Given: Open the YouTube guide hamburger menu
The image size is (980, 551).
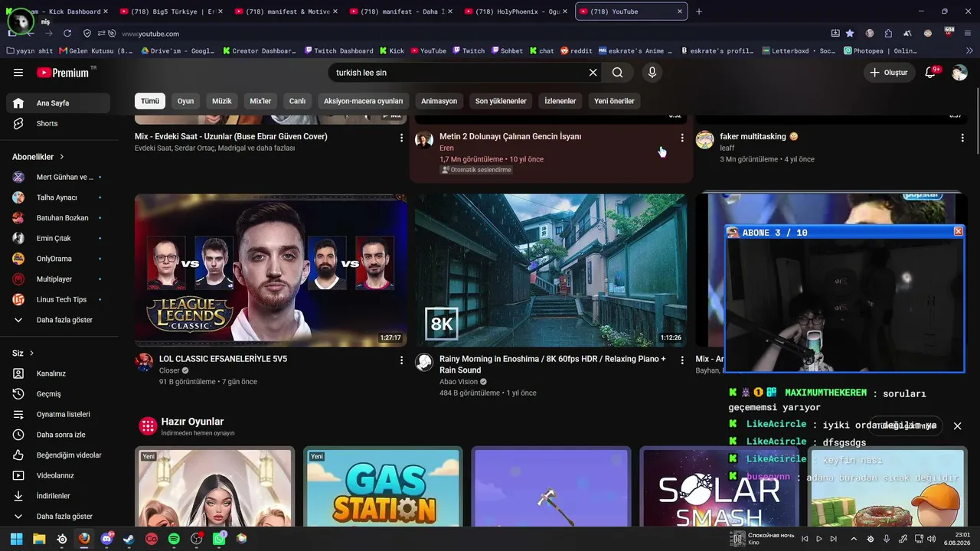Looking at the screenshot, I should [x=18, y=73].
